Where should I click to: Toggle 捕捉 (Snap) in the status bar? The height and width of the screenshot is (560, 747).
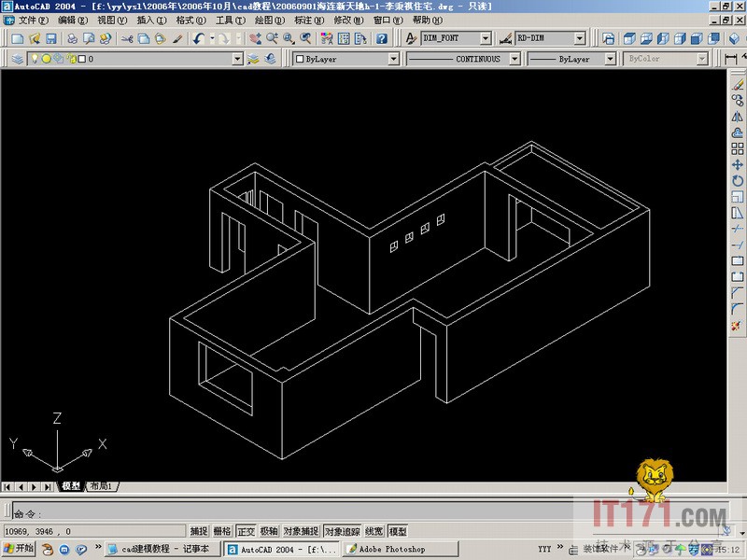tap(199, 531)
